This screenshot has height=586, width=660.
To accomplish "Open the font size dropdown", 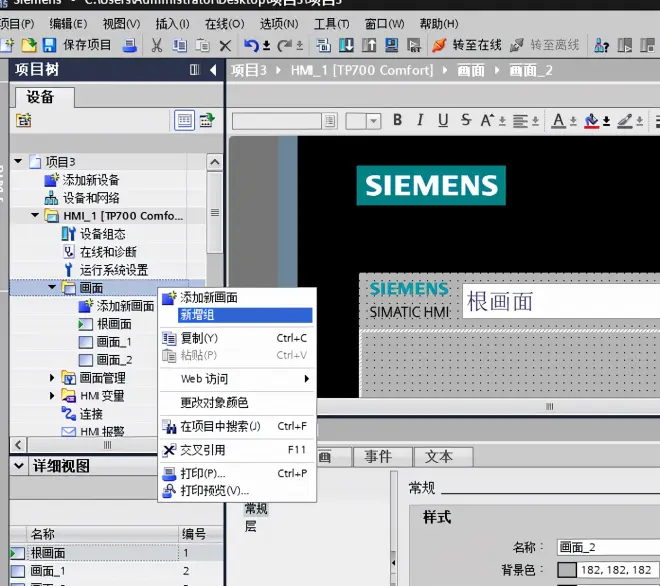I will click(x=373, y=121).
